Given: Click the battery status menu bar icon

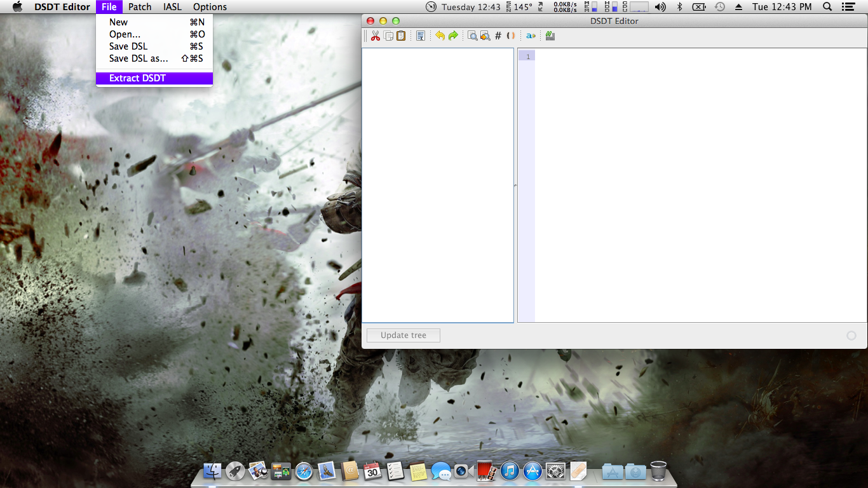Looking at the screenshot, I should (x=699, y=7).
